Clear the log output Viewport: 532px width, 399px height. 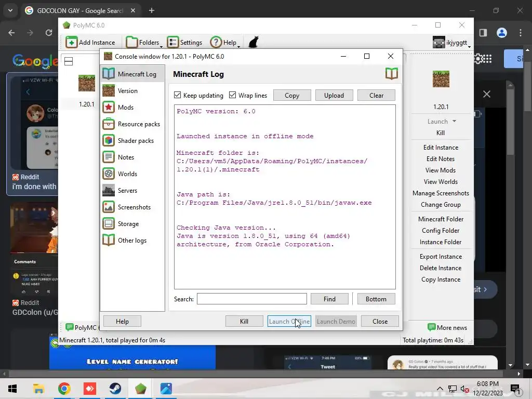pyautogui.click(x=376, y=96)
